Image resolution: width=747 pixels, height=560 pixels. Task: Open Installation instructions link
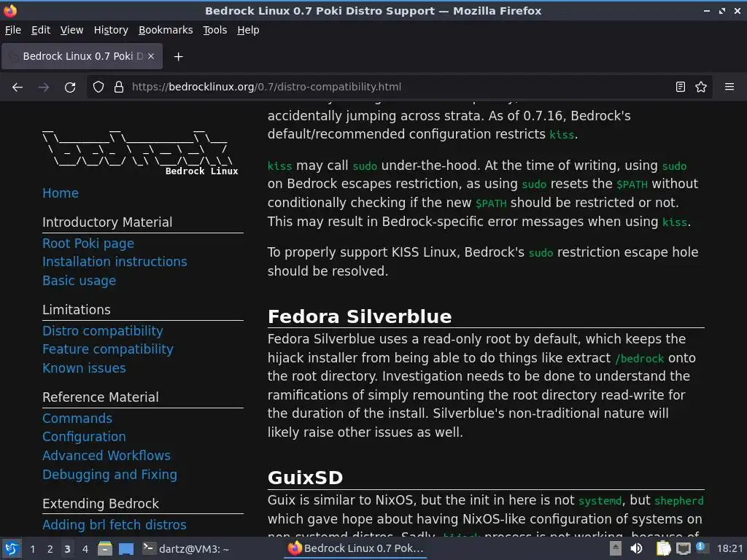point(115,262)
